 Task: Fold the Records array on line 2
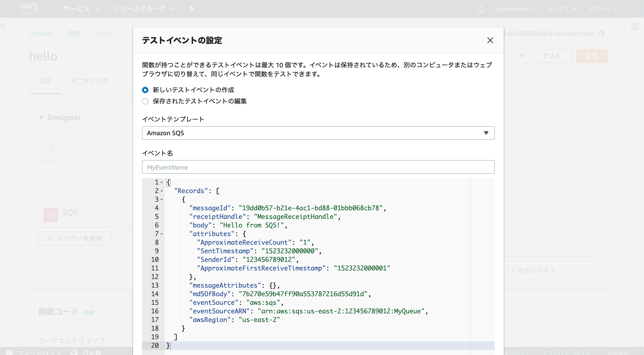[162, 191]
